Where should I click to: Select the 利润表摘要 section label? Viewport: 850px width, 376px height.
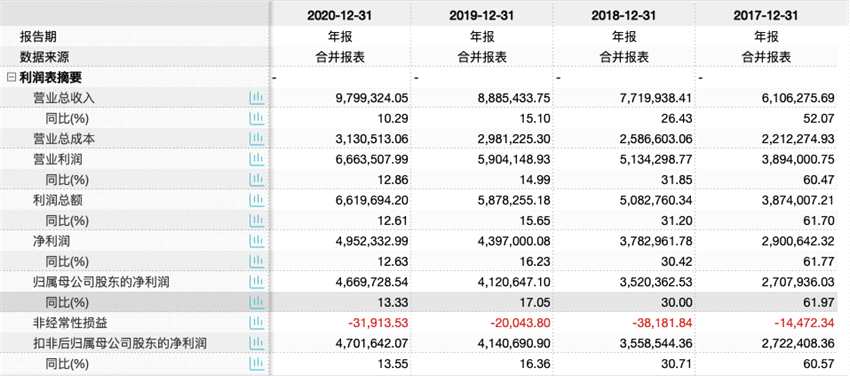click(x=50, y=77)
